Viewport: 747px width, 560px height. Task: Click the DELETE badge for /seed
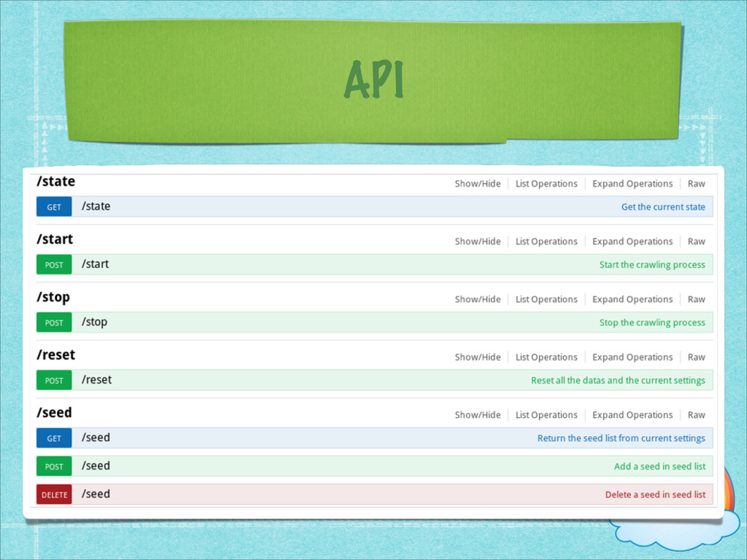tap(54, 495)
